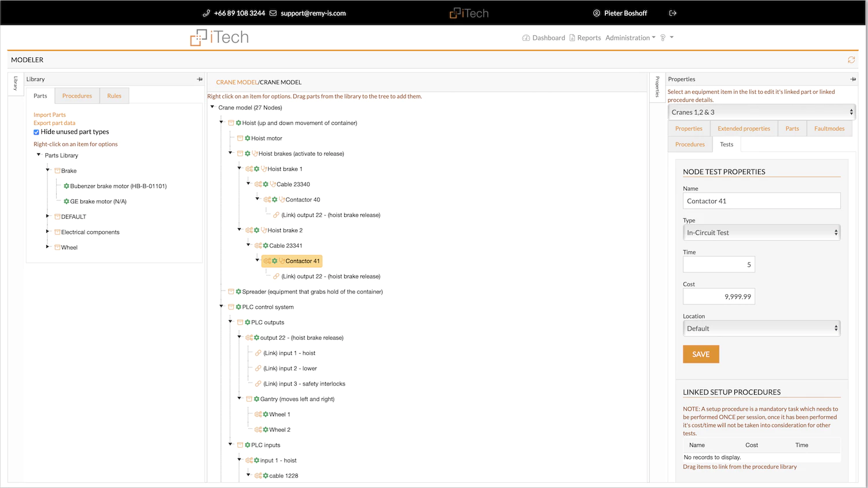Toggle the pin on the Library panel

tap(200, 79)
